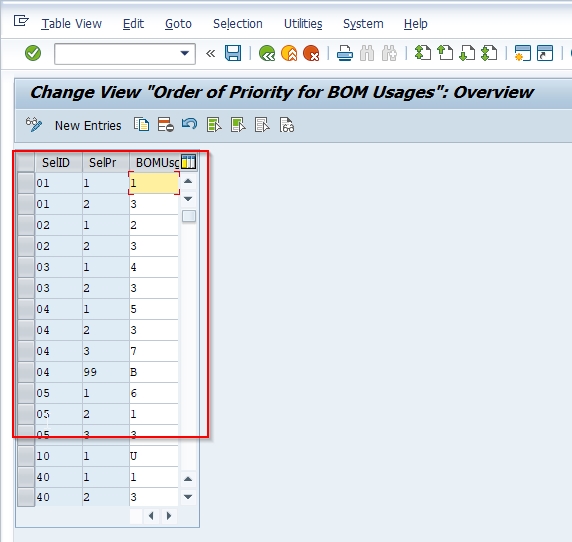The width and height of the screenshot is (572, 542).
Task: Select row with SelID 10 BOMUsg U
Action: (26, 456)
